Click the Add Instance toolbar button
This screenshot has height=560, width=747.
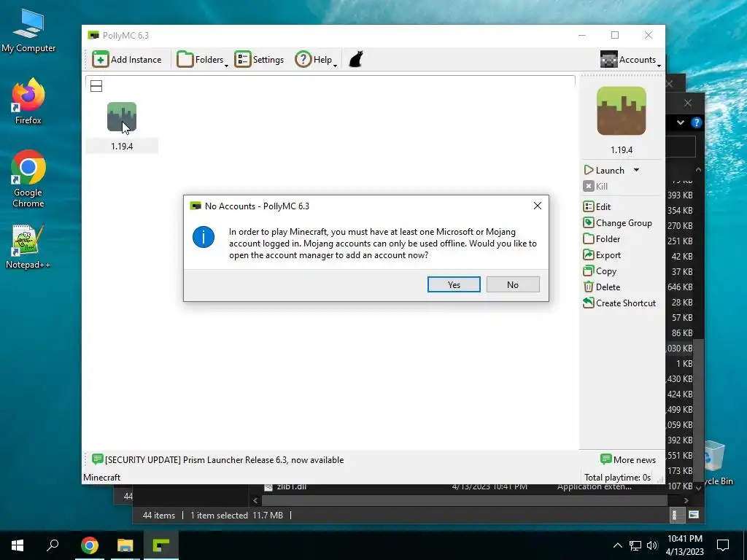pyautogui.click(x=127, y=60)
